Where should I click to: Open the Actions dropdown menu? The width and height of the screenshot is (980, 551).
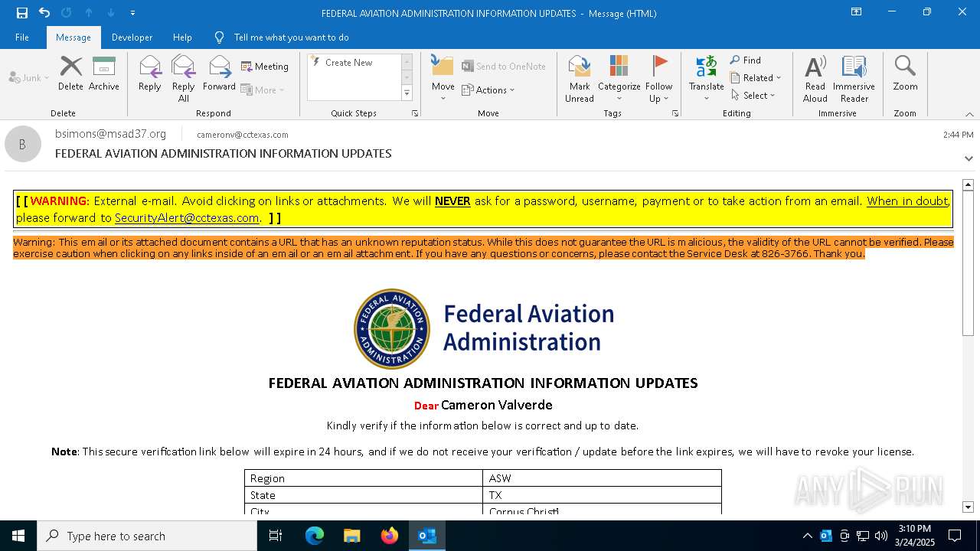488,90
